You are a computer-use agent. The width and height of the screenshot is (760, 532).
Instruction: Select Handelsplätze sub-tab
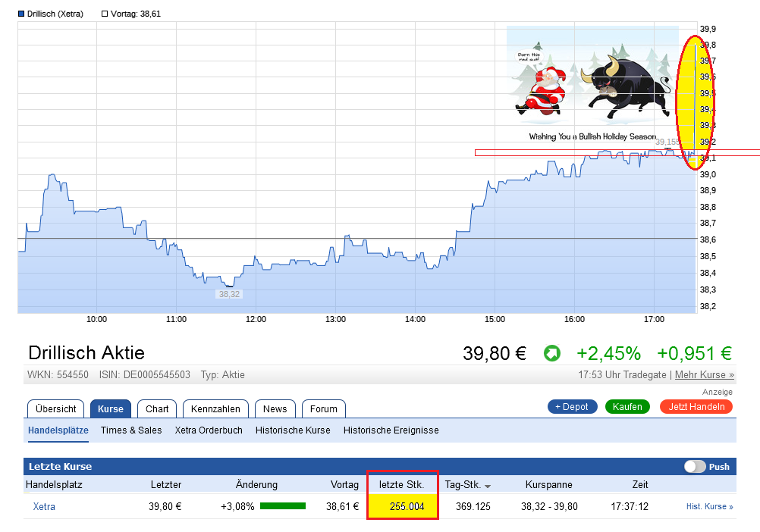click(58, 430)
